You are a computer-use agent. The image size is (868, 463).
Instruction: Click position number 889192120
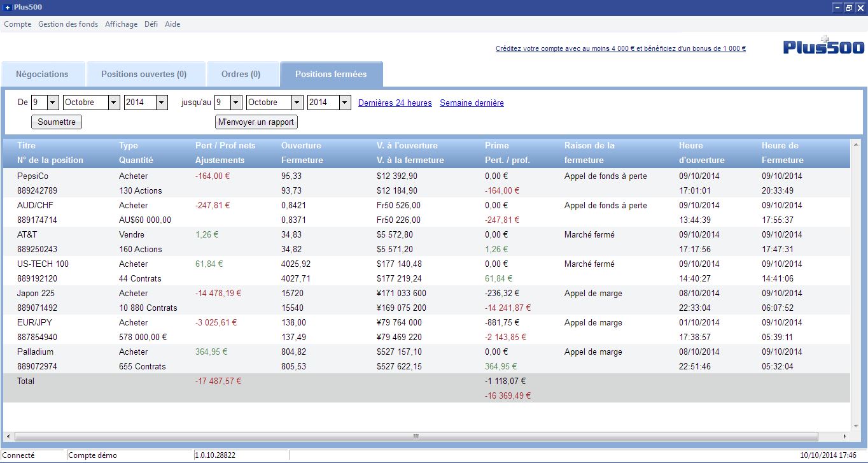click(x=37, y=278)
